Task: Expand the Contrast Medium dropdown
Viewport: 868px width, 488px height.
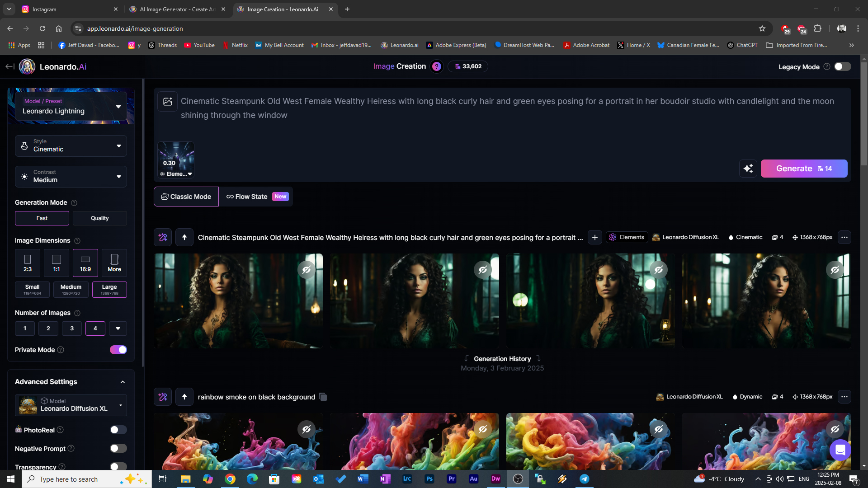Action: click(71, 176)
